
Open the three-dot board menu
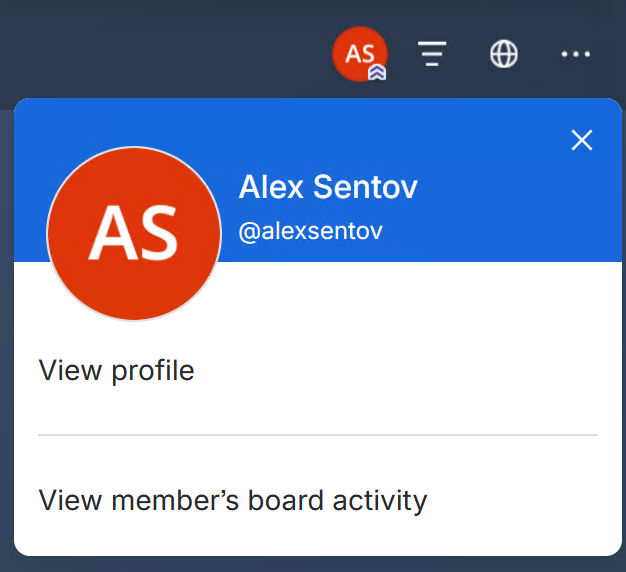tap(576, 54)
